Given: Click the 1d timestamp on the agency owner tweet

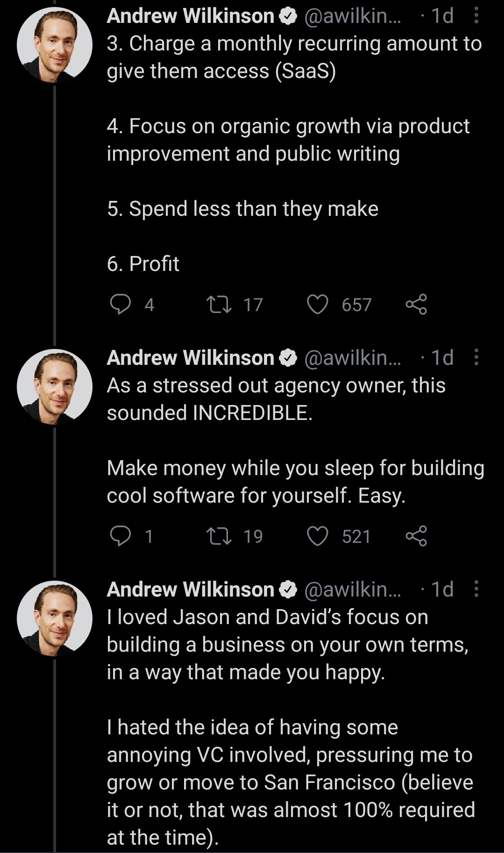Looking at the screenshot, I should [x=442, y=358].
